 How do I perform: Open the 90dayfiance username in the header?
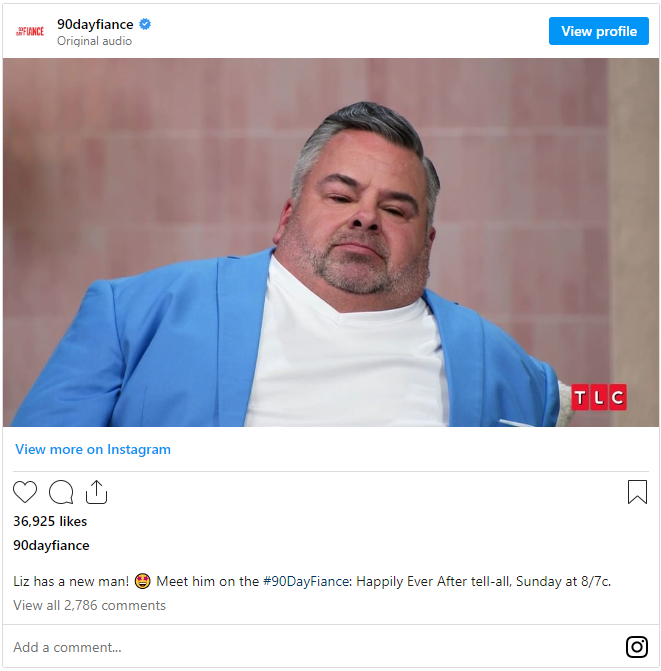tap(95, 24)
